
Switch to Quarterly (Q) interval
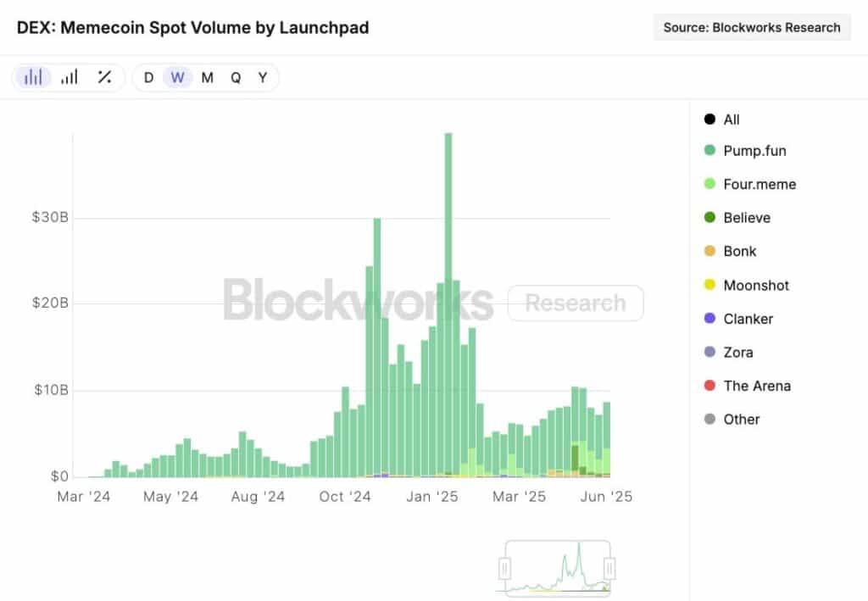pyautogui.click(x=236, y=77)
